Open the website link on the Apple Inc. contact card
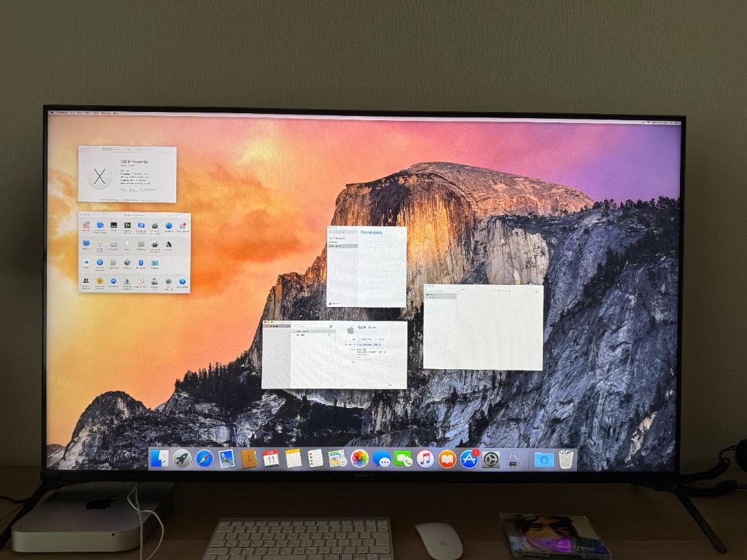This screenshot has width=747, height=560. 369,344
